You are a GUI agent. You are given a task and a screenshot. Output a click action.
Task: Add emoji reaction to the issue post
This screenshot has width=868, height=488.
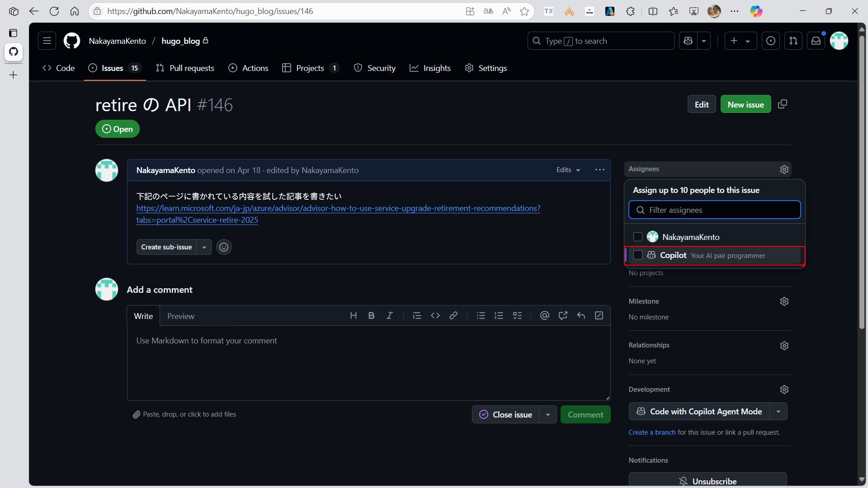[x=223, y=247]
